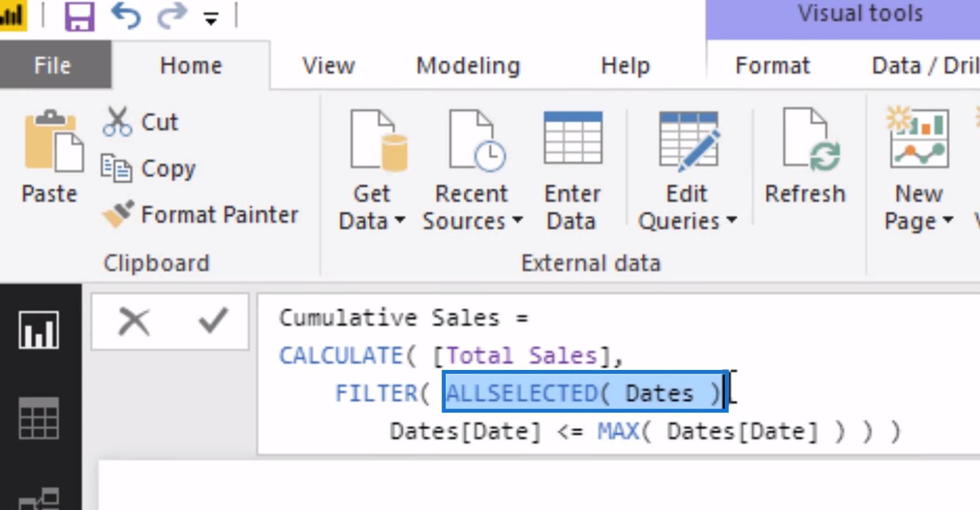
Task: Switch to Data view in the sidebar
Action: [x=38, y=418]
